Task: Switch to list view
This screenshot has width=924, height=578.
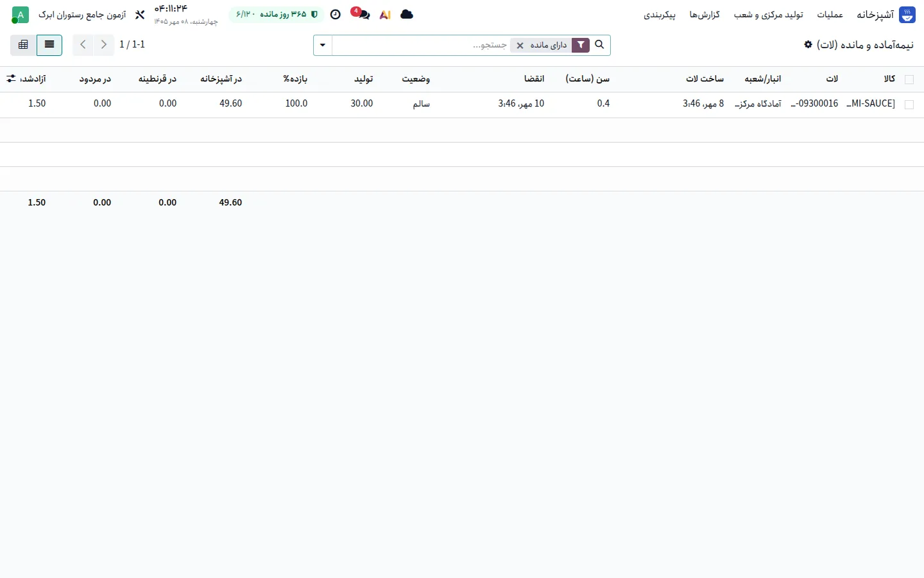Action: pos(49,45)
